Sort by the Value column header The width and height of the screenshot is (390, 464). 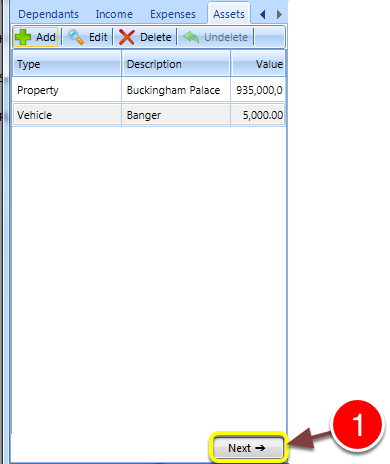[x=258, y=64]
